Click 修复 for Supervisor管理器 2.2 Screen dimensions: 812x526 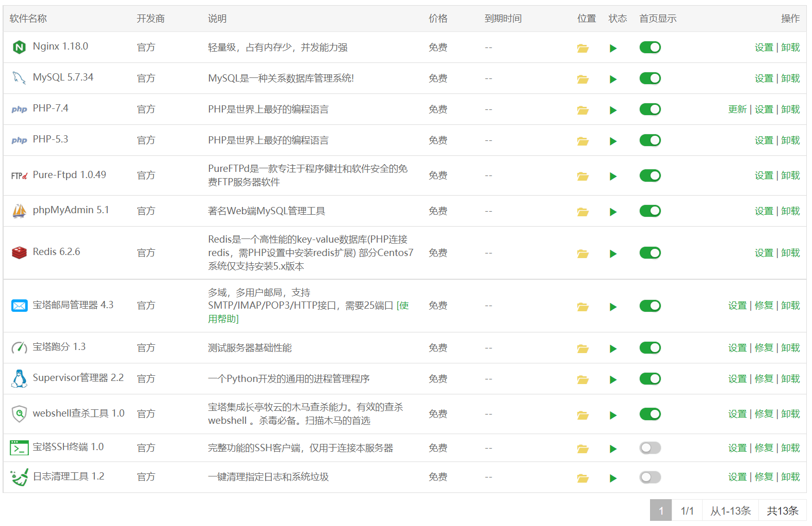(764, 379)
